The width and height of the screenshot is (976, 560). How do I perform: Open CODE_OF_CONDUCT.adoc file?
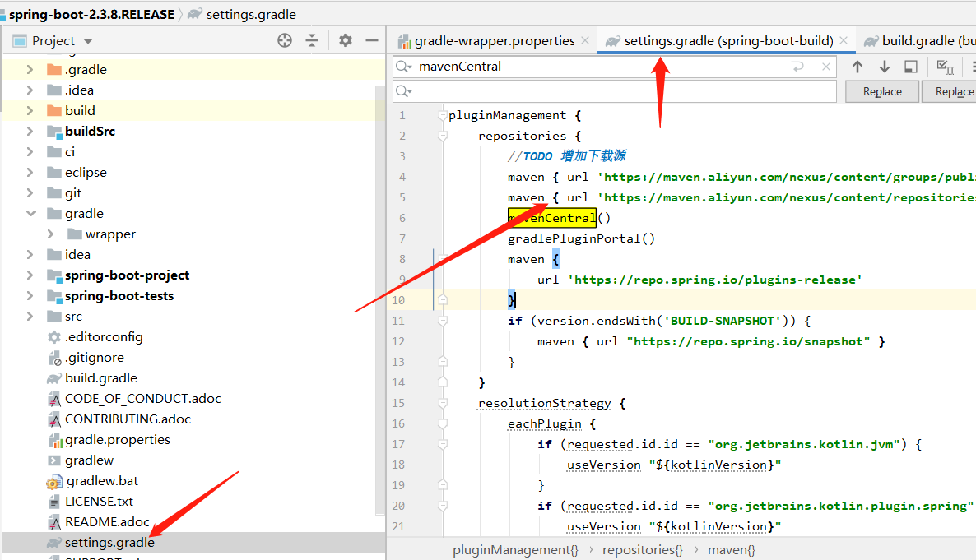[x=142, y=398]
